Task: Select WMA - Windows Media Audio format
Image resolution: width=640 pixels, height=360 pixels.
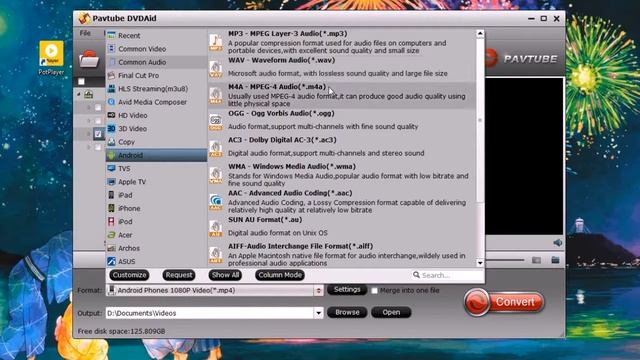Action: click(x=342, y=175)
